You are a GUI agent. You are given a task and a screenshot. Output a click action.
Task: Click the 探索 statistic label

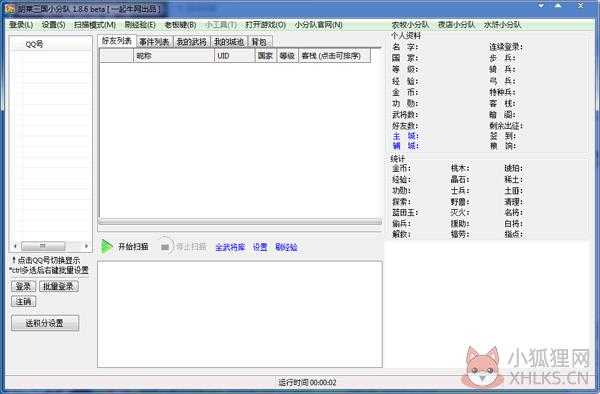pos(401,202)
